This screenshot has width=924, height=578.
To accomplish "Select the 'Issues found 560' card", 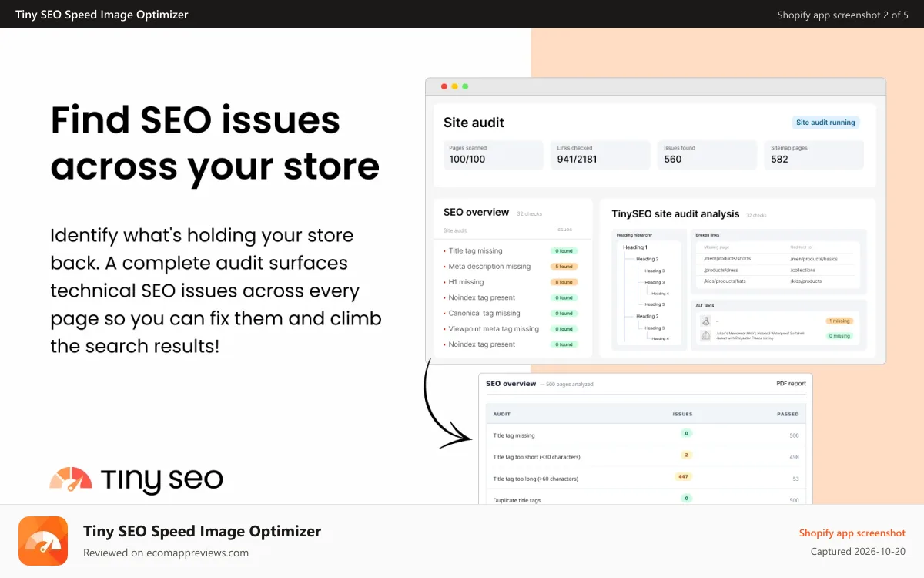I will [707, 155].
